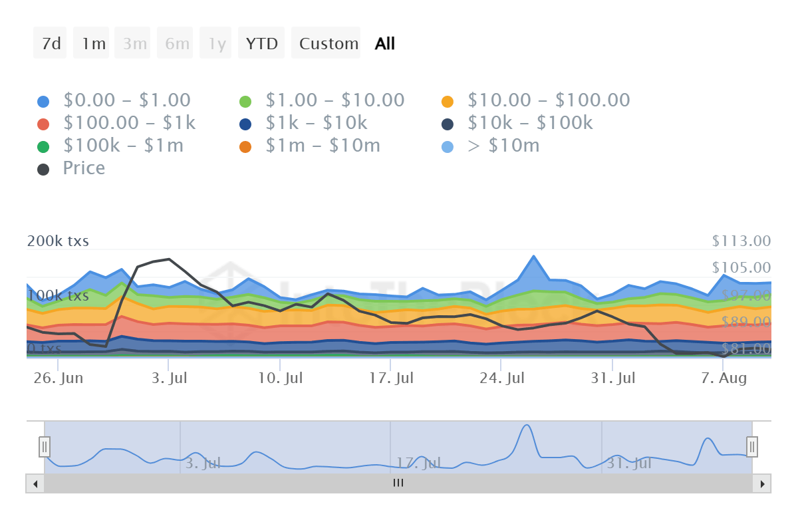Image resolution: width=798 pixels, height=532 pixels.
Task: Click the YTD button
Action: tap(261, 43)
